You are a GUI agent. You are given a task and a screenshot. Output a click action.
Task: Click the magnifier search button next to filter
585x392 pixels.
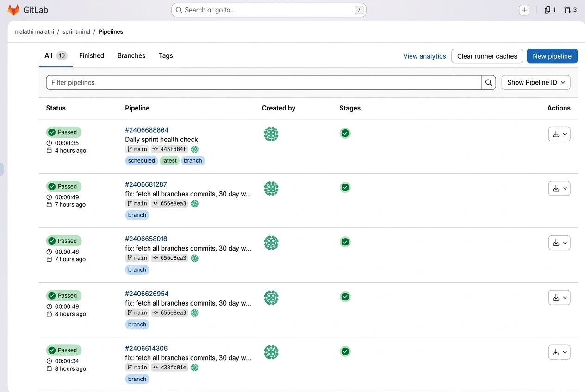(488, 82)
